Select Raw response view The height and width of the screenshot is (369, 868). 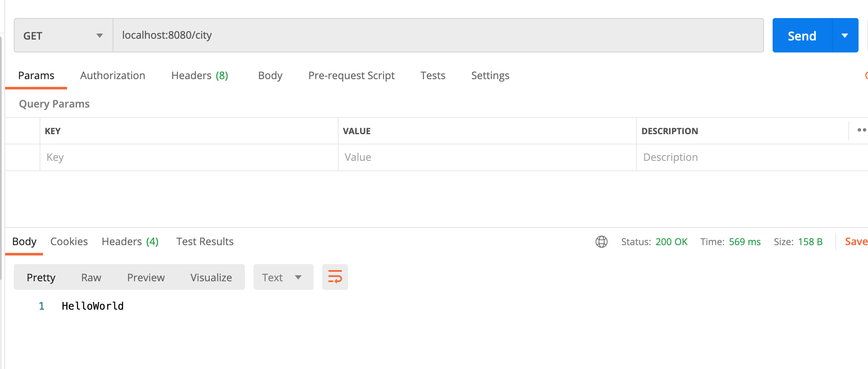coord(91,277)
